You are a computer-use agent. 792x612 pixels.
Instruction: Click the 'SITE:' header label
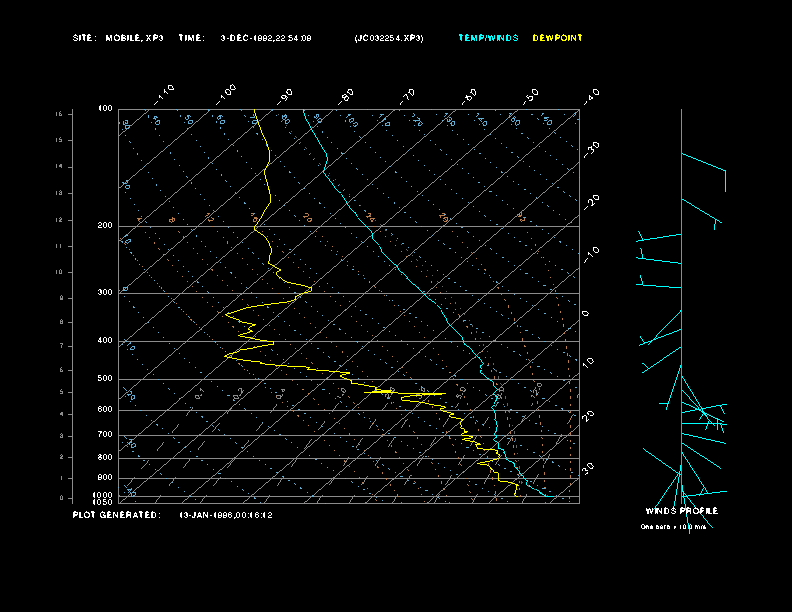point(84,38)
